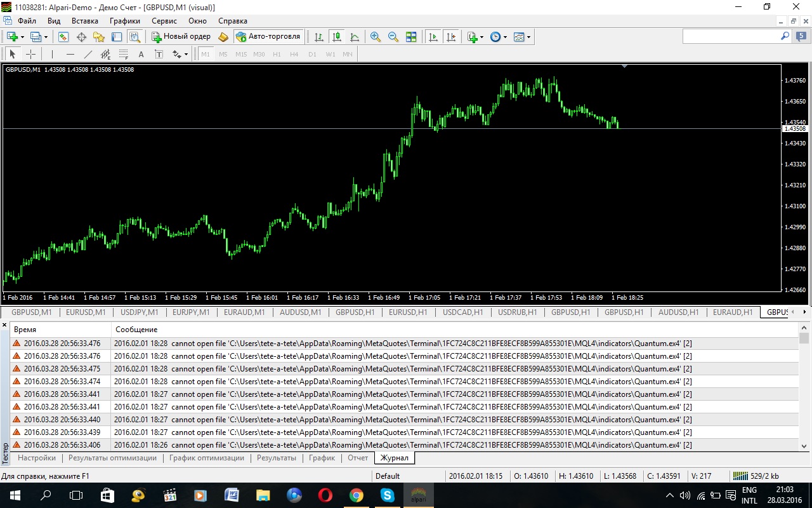Open the Indicators dropdown arrow
The image size is (812, 508).
tap(482, 37)
